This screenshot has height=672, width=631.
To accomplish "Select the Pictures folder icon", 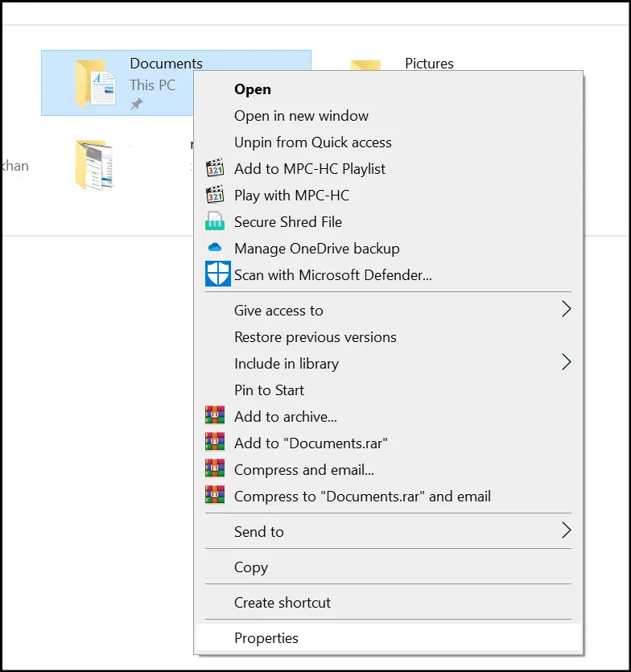I will [x=365, y=65].
